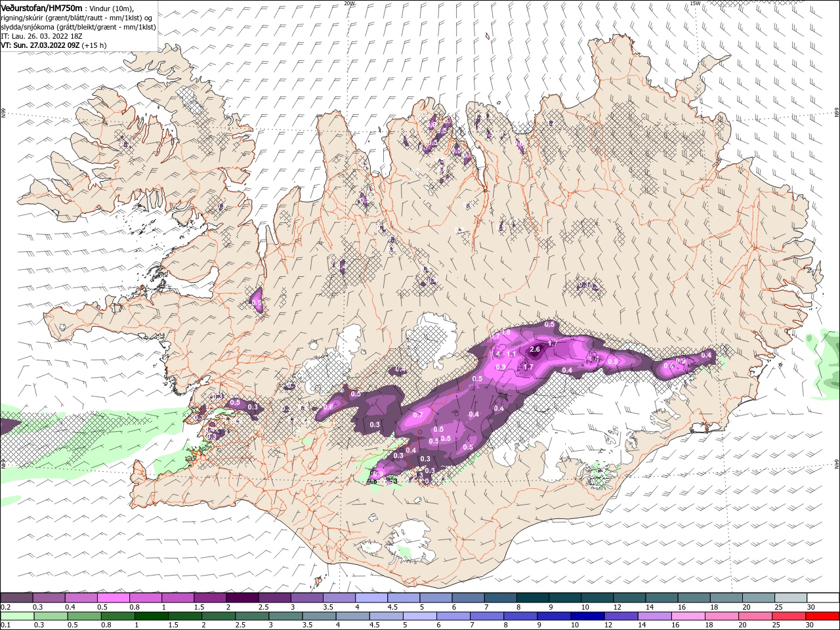
Task: Click the pale 25 swatch in the snow legend
Action: pyautogui.click(x=790, y=598)
